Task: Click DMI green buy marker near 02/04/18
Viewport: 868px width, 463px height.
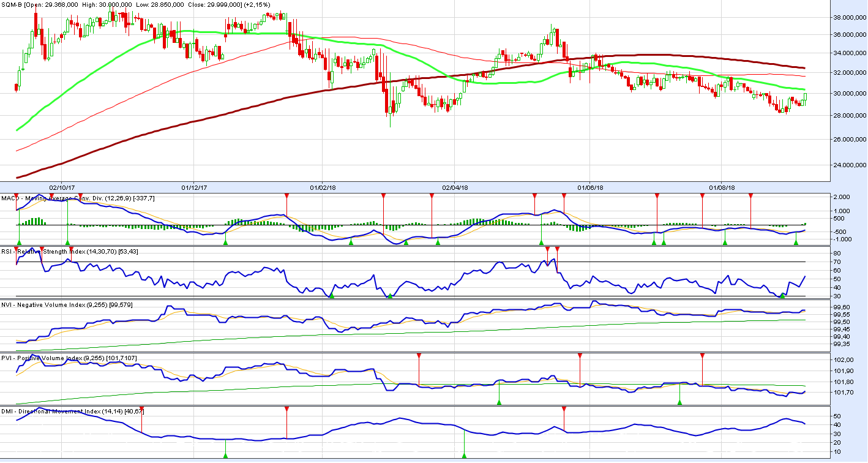Action: 464,455
